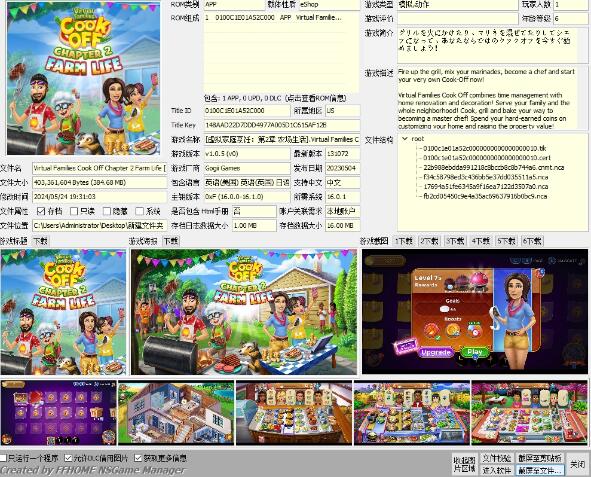Click the 游戏厂商 field showing Gogii Games
Viewport: 591px width, 477px height.
click(x=247, y=168)
